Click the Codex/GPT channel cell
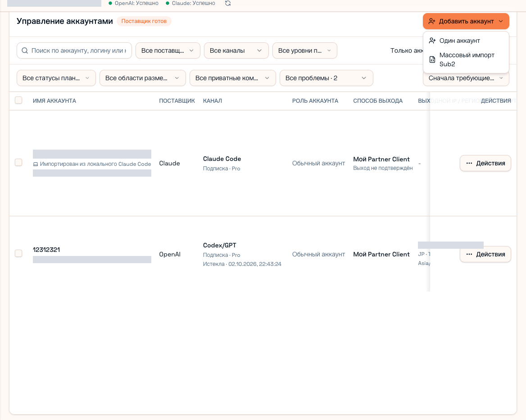The height and width of the screenshot is (420, 526). (219, 246)
